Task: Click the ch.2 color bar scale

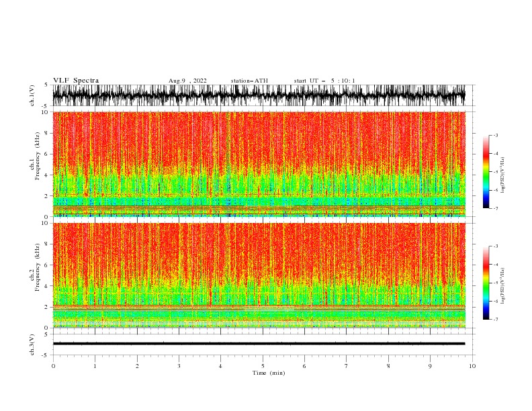Action: (486, 283)
